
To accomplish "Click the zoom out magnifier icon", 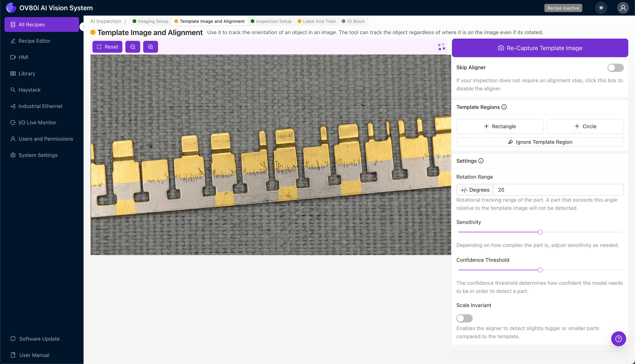I will coord(133,47).
